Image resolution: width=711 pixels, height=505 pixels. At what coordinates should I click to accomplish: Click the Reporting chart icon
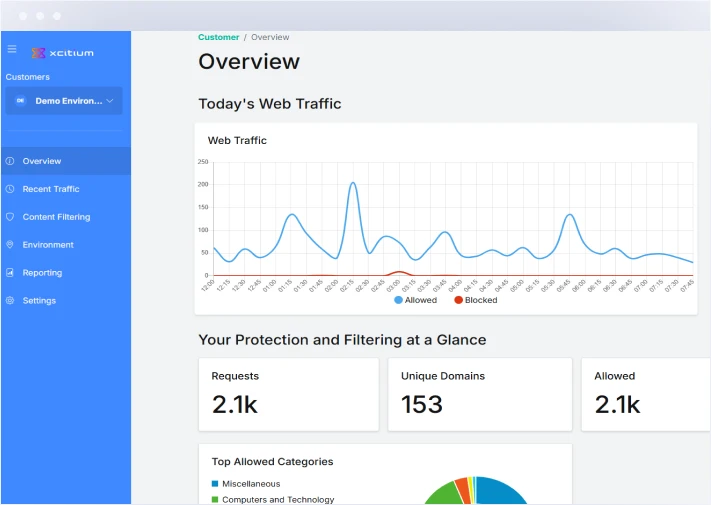(10, 273)
